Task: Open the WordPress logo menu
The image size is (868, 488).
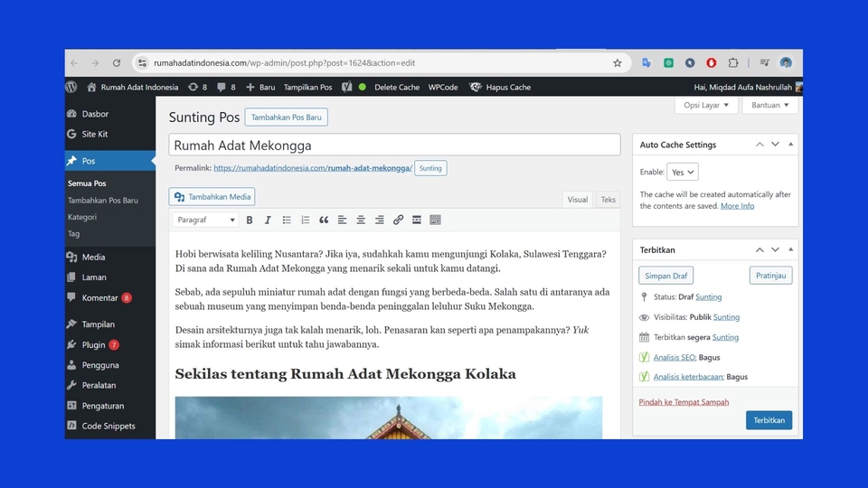Action: coord(71,87)
